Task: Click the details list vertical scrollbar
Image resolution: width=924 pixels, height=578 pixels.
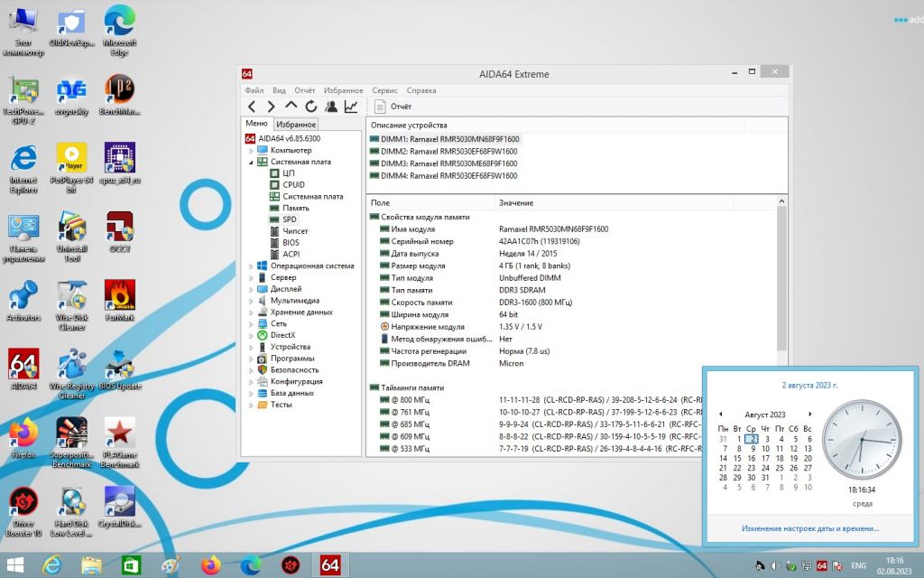Action: click(x=781, y=278)
